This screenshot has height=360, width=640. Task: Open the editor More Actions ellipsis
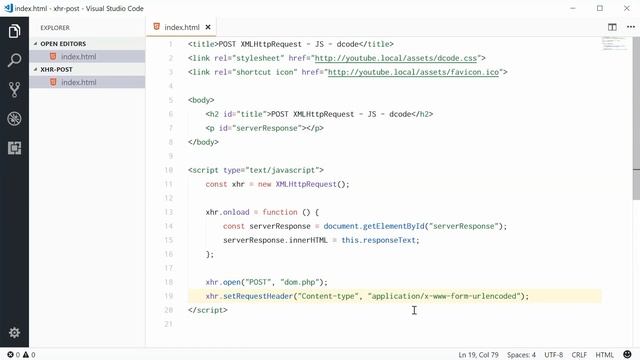pos(631,27)
